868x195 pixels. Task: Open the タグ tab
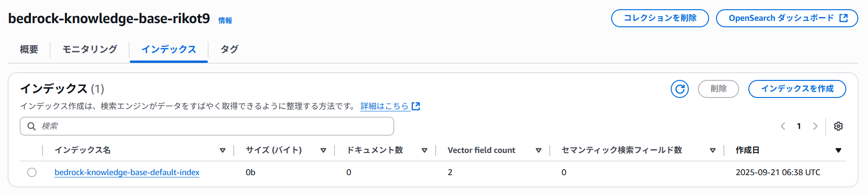pyautogui.click(x=229, y=49)
